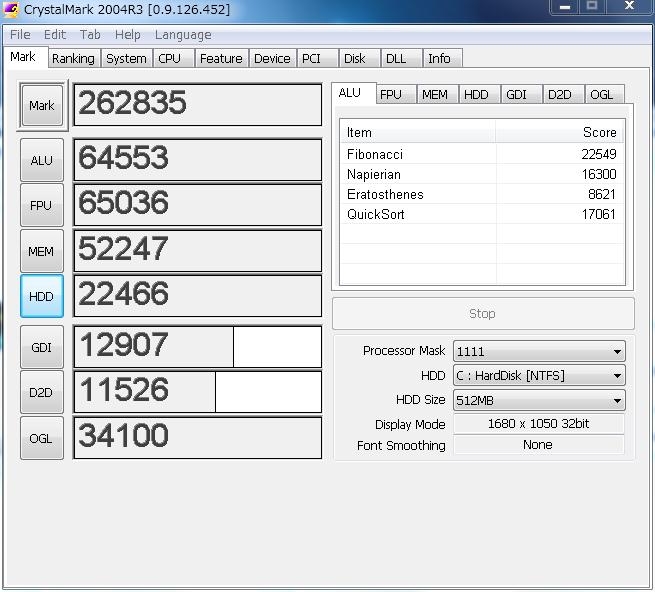Switch to the Ranking tab

74,58
